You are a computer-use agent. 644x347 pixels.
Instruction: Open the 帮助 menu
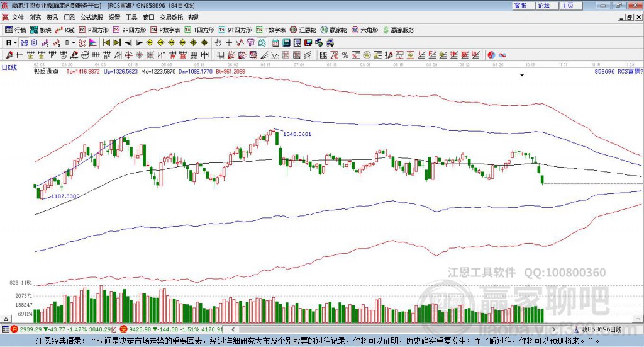coord(194,17)
